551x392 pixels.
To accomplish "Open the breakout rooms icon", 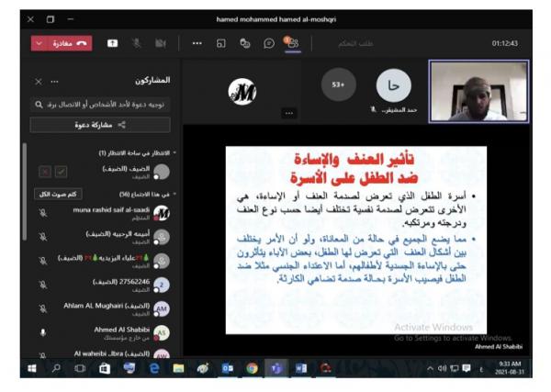I will click(221, 43).
